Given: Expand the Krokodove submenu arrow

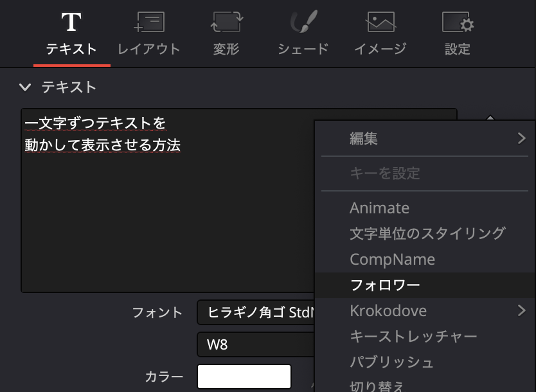Looking at the screenshot, I should click(x=521, y=310).
